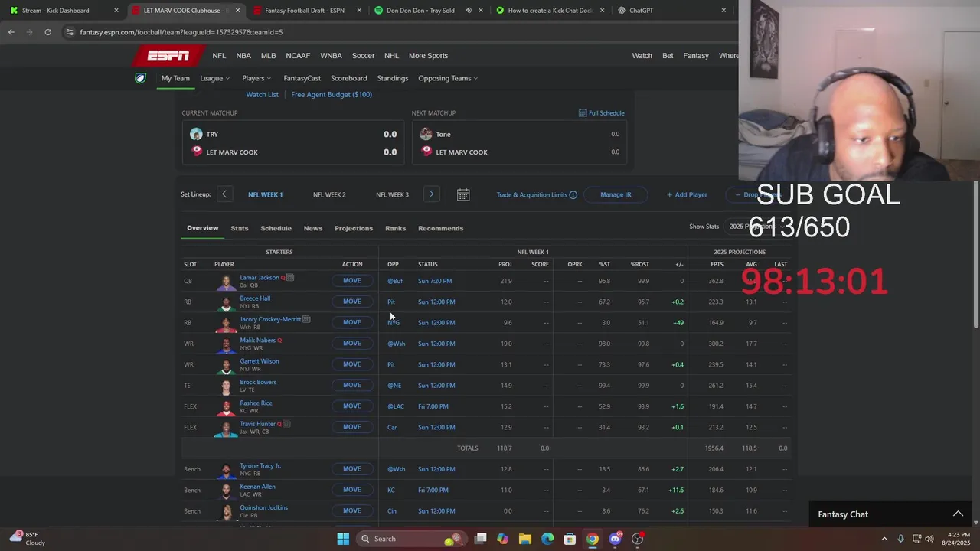
Task: Open the Standings page
Action: tap(393, 78)
